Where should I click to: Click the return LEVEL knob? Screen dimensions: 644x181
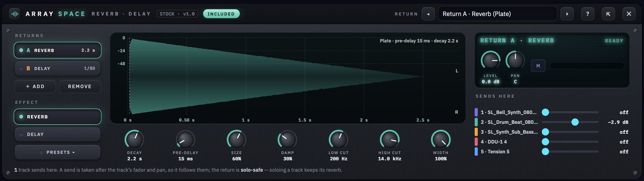pos(490,60)
